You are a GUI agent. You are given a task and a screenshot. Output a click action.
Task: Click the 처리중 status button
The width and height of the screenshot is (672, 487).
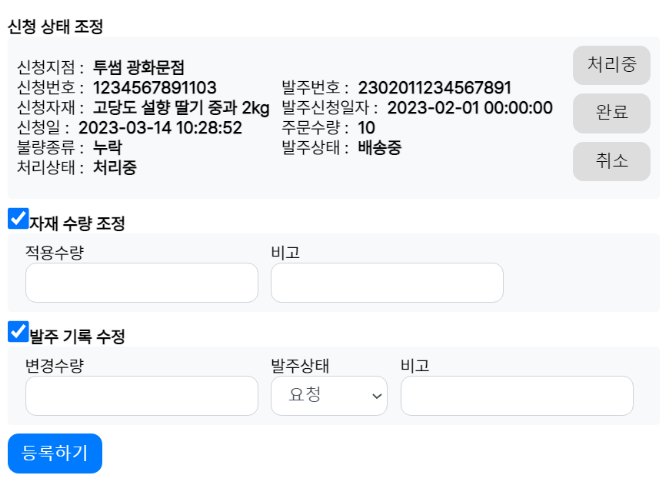coord(611,65)
